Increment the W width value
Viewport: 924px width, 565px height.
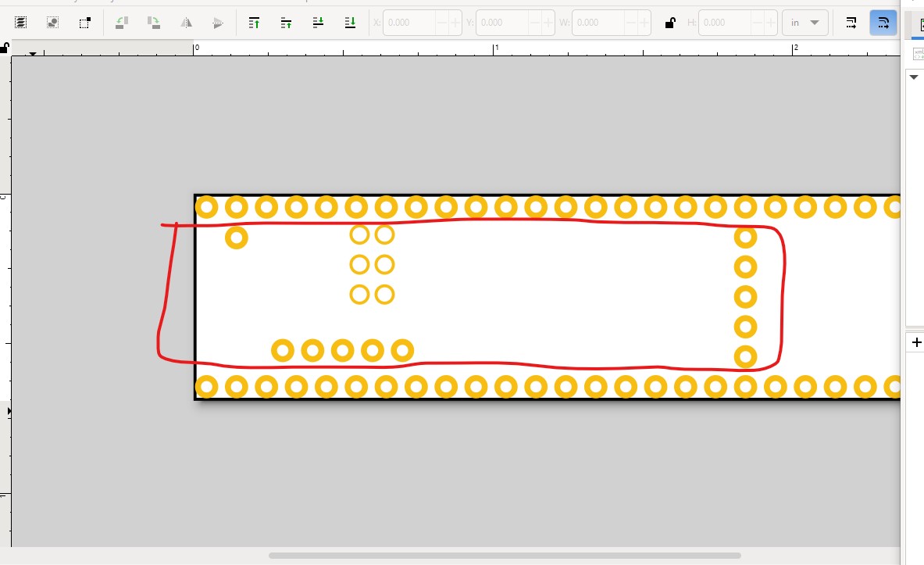click(x=644, y=23)
